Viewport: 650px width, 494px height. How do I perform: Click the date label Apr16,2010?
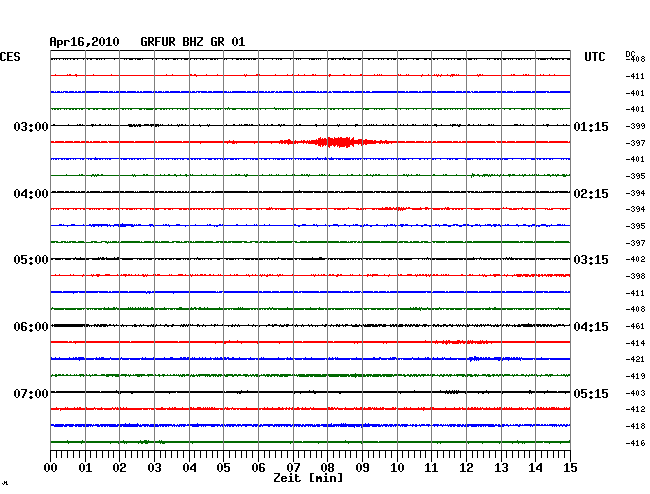pos(84,42)
